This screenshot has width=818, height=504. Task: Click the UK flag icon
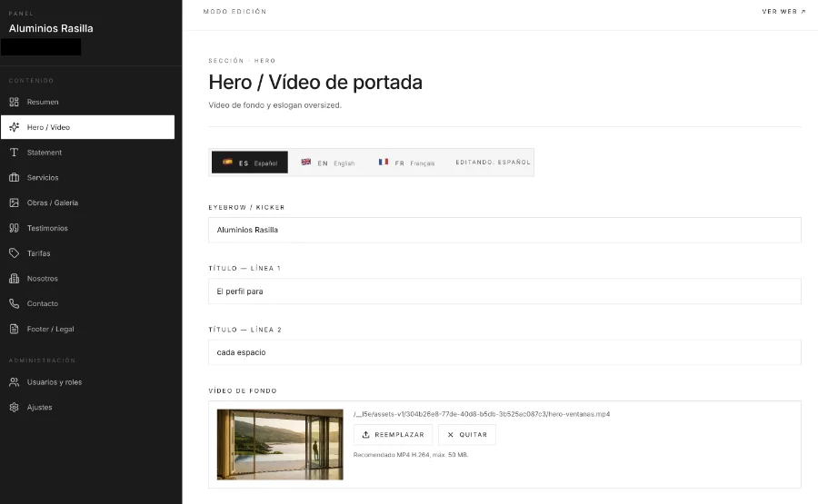click(306, 162)
